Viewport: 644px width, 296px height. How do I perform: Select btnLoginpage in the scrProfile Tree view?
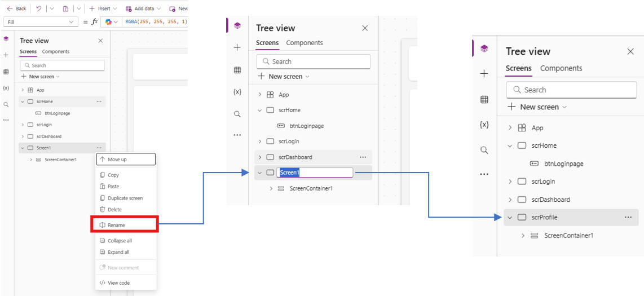click(563, 164)
